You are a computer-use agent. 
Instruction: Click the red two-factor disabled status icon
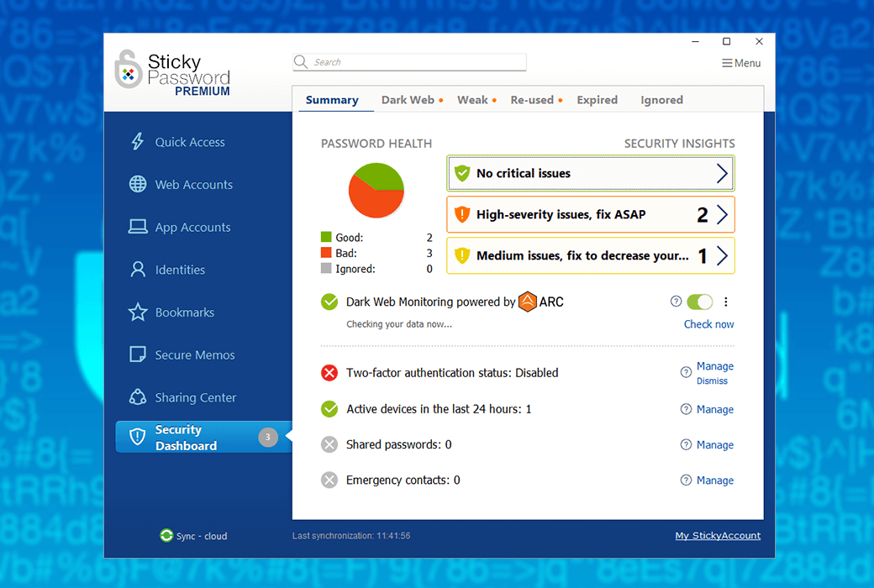tap(329, 372)
